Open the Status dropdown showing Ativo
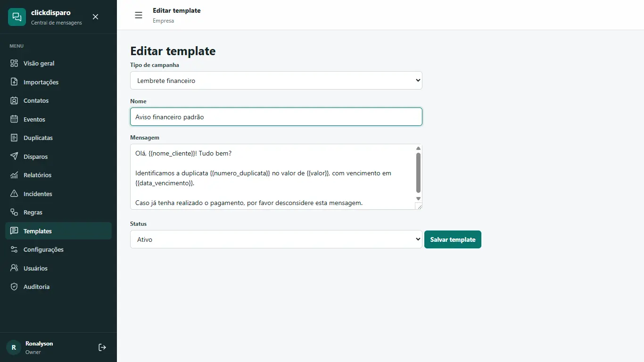 [x=276, y=239]
